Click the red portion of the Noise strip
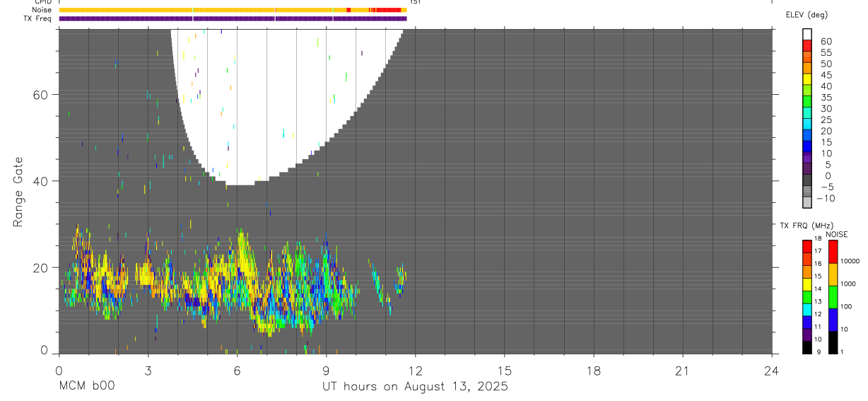Screen dimensions: 868x401 pos(387,10)
